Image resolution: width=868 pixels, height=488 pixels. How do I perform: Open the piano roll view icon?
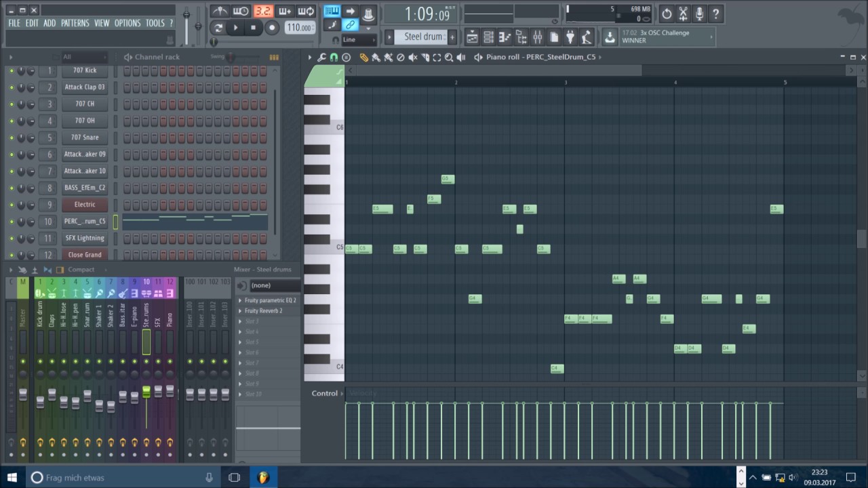pyautogui.click(x=505, y=37)
